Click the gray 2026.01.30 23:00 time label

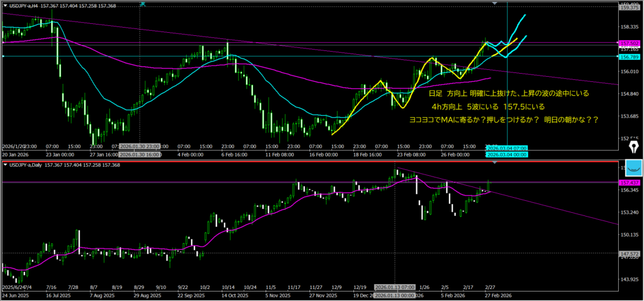[139, 147]
